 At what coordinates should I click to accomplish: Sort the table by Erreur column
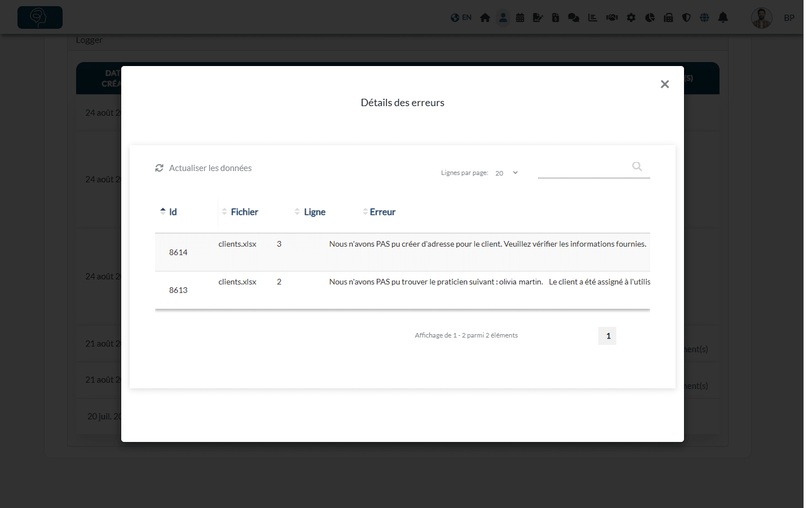379,212
